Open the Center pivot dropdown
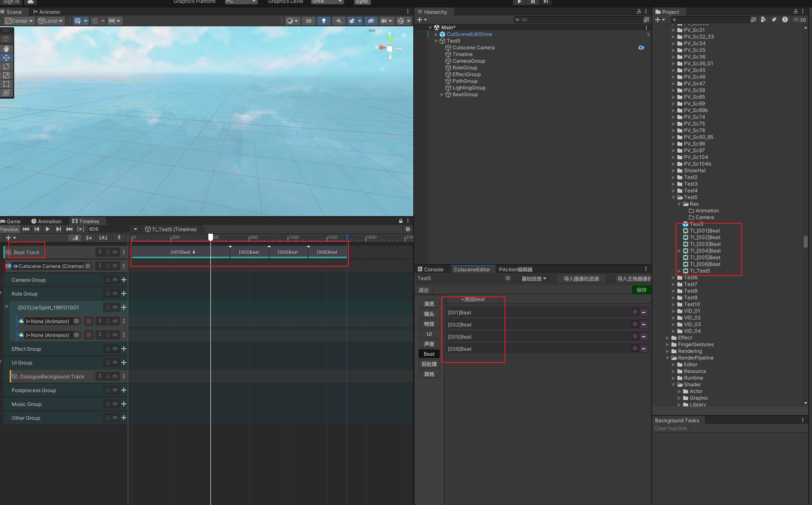812x505 pixels. point(19,20)
